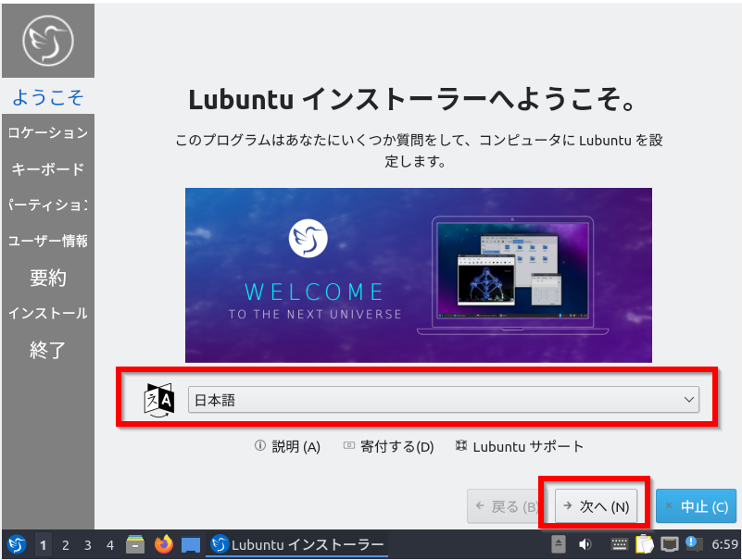Click the clock showing 6:59
Viewport: 742px width, 560px height.
[724, 545]
